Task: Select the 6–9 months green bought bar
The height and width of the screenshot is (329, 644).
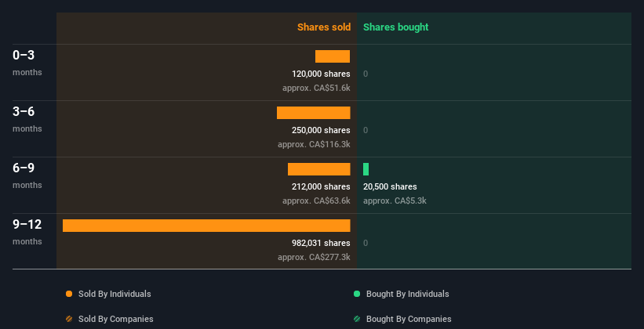Action: point(366,169)
